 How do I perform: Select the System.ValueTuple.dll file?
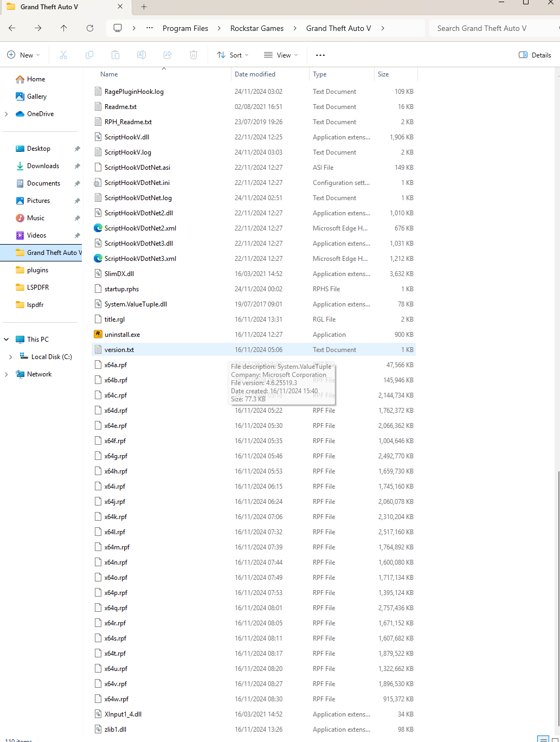coord(254,304)
